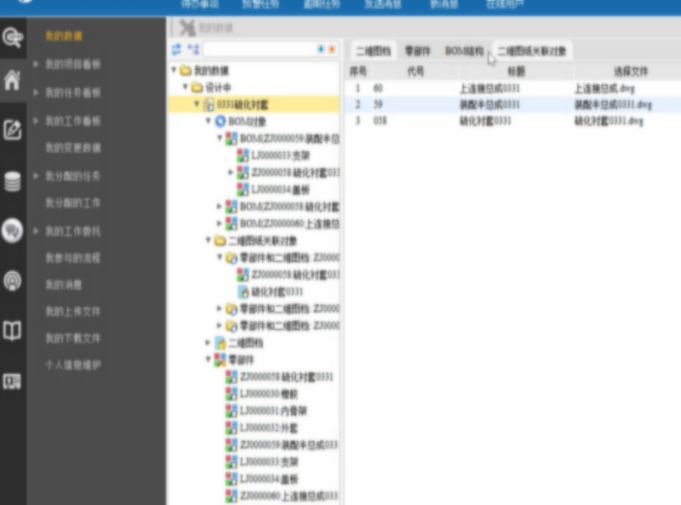681x505 pixels.
Task: Expand the 二维图档 tree node
Action: coord(208,343)
